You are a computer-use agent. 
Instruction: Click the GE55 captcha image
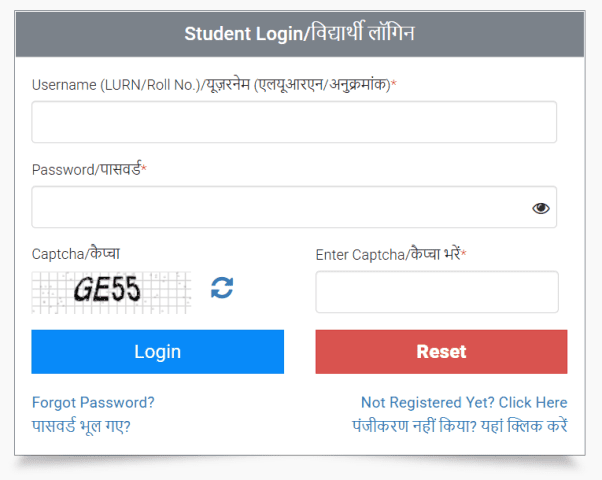pyautogui.click(x=112, y=290)
